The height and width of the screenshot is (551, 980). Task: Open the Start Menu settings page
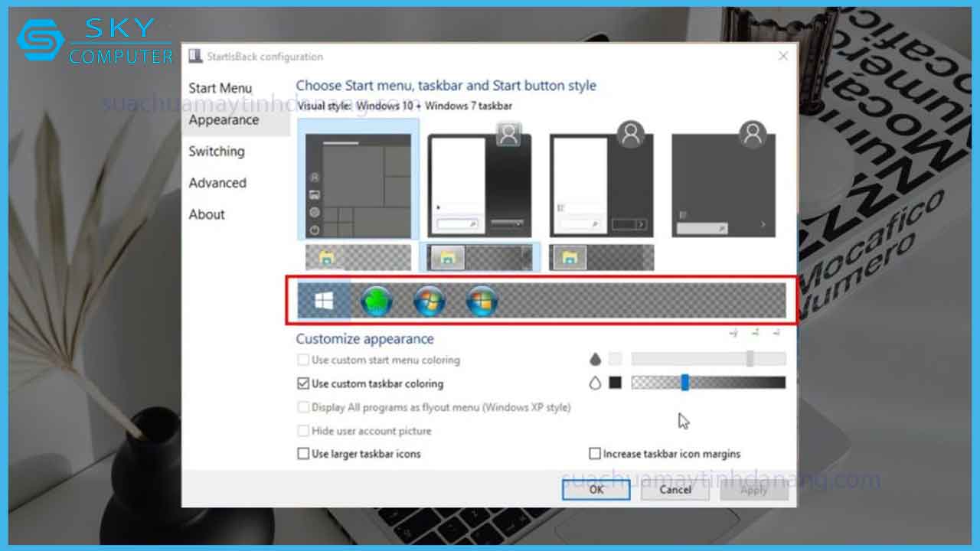tap(220, 88)
